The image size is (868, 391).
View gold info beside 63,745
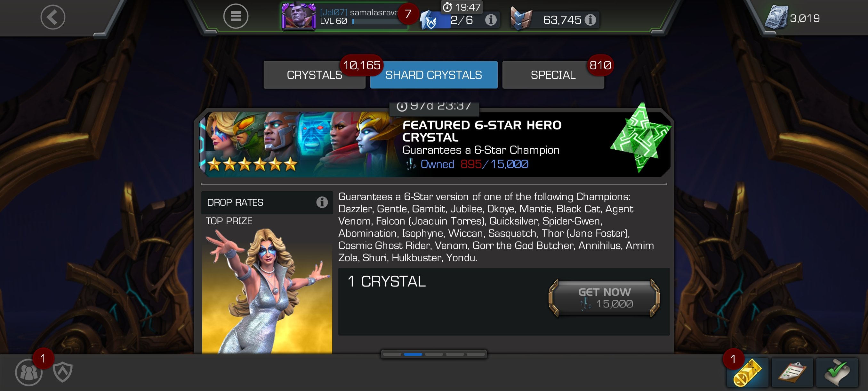point(590,20)
